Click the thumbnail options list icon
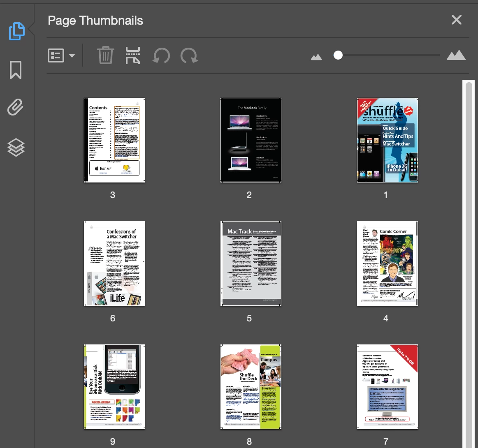 click(x=56, y=56)
